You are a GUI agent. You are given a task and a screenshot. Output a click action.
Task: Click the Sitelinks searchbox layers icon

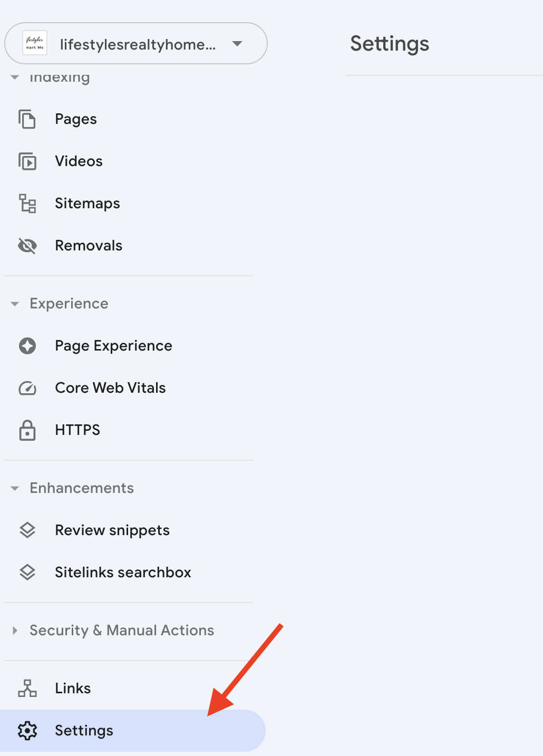pos(27,572)
